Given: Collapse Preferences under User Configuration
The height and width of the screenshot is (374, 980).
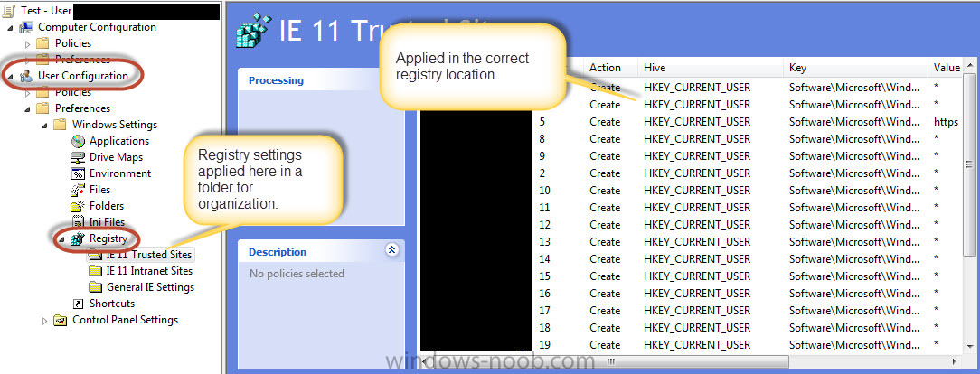Looking at the screenshot, I should click(27, 109).
